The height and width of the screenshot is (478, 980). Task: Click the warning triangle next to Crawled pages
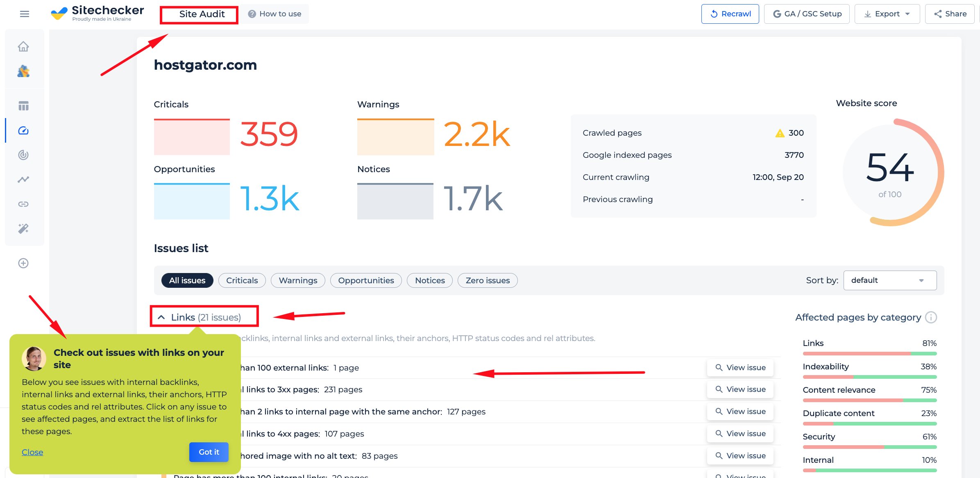point(780,133)
